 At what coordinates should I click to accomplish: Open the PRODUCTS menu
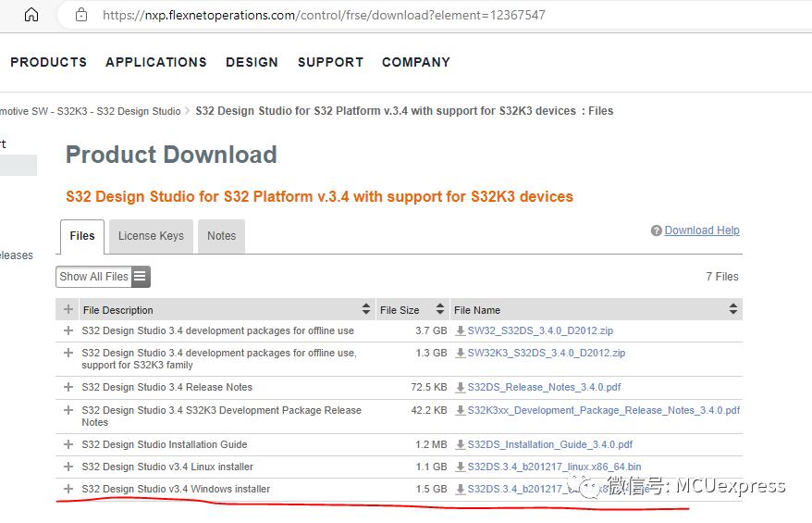pyautogui.click(x=49, y=62)
